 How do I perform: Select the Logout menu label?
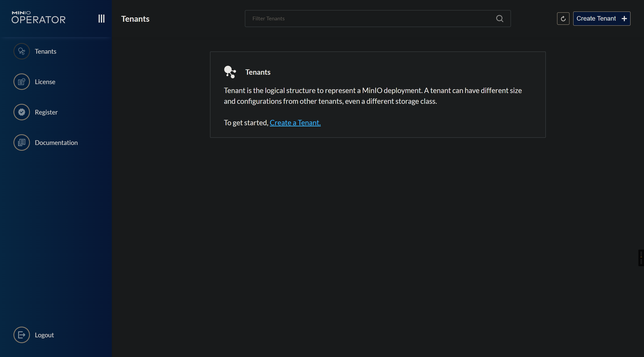point(44,335)
